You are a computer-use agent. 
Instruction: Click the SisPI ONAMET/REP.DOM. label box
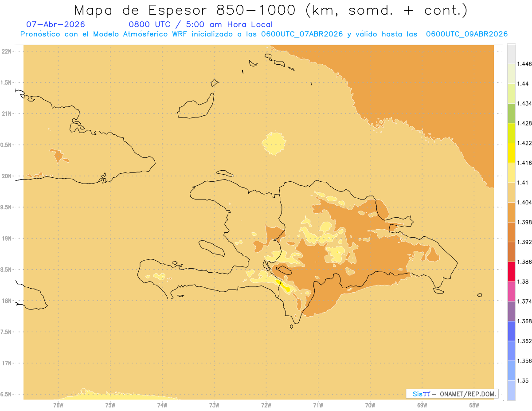pyautogui.click(x=452, y=394)
